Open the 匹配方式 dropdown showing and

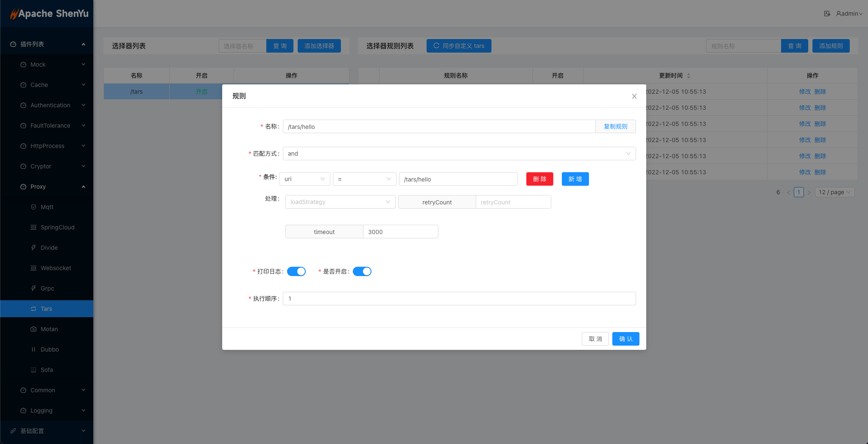[459, 154]
